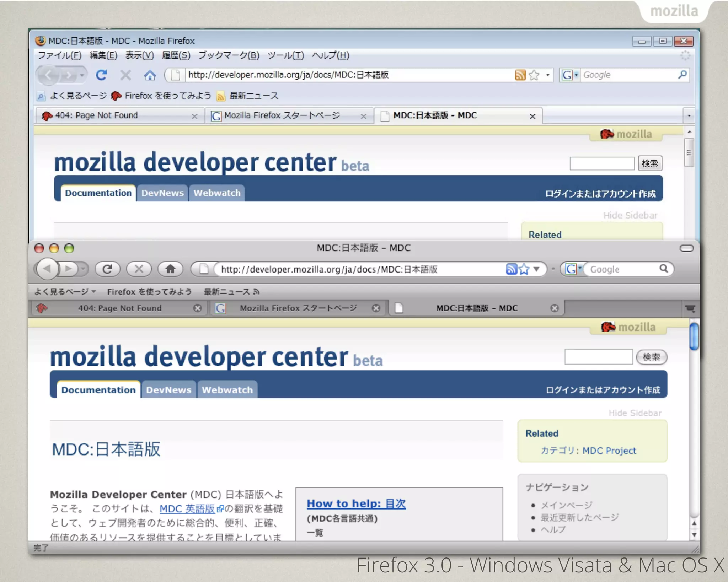
Task: Open the address bar dropdown arrow in Windows Firefox
Action: click(x=548, y=75)
